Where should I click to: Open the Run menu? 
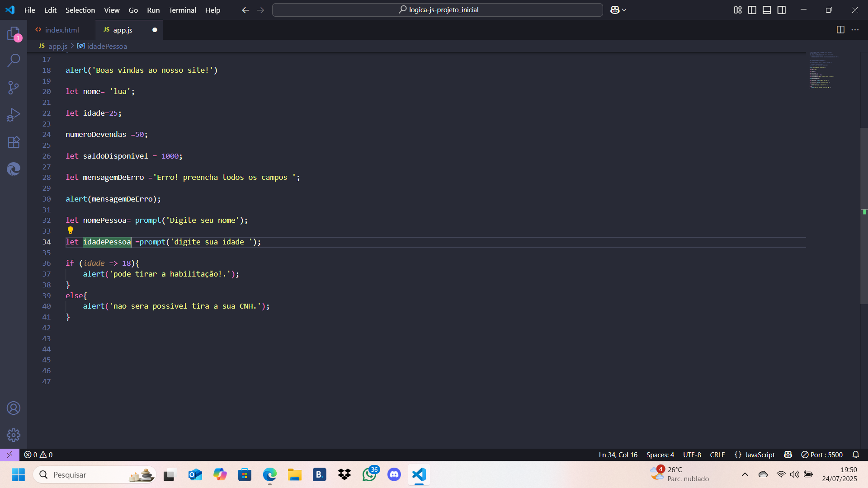153,10
